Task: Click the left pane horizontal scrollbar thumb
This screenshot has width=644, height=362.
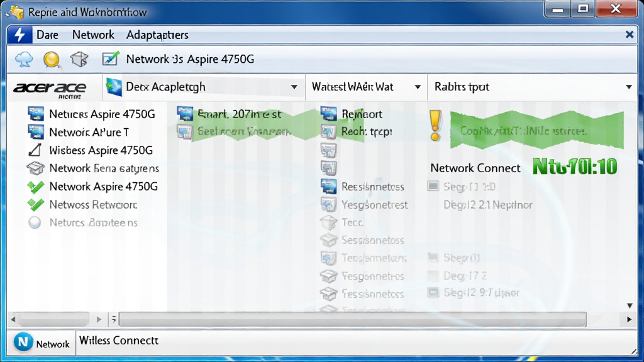Action: pyautogui.click(x=54, y=319)
